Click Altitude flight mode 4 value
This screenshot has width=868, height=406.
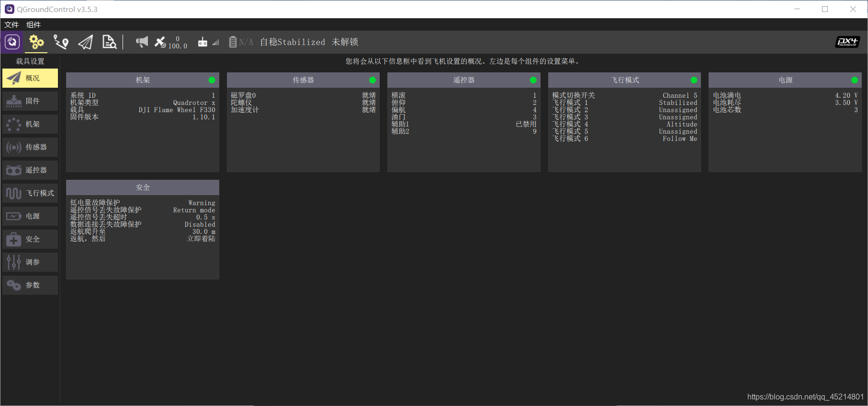pyautogui.click(x=682, y=124)
